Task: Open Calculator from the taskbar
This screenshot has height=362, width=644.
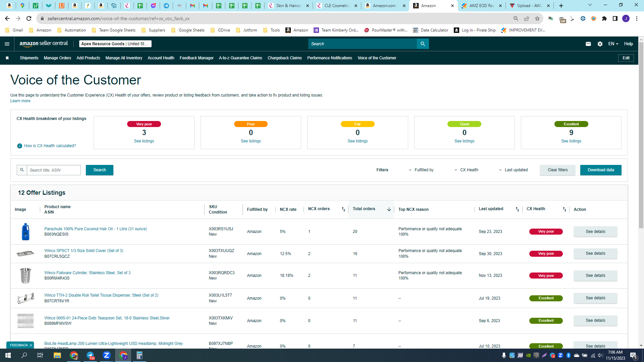Action: [140, 355]
